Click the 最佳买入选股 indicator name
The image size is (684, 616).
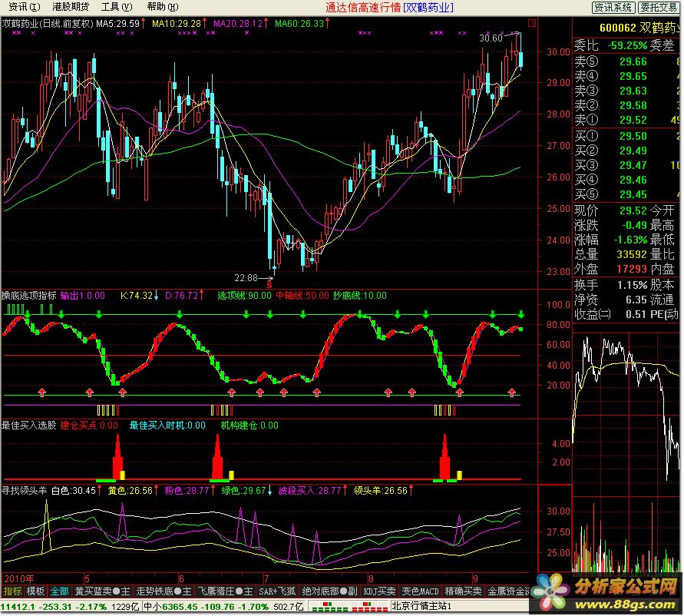pyautogui.click(x=29, y=426)
